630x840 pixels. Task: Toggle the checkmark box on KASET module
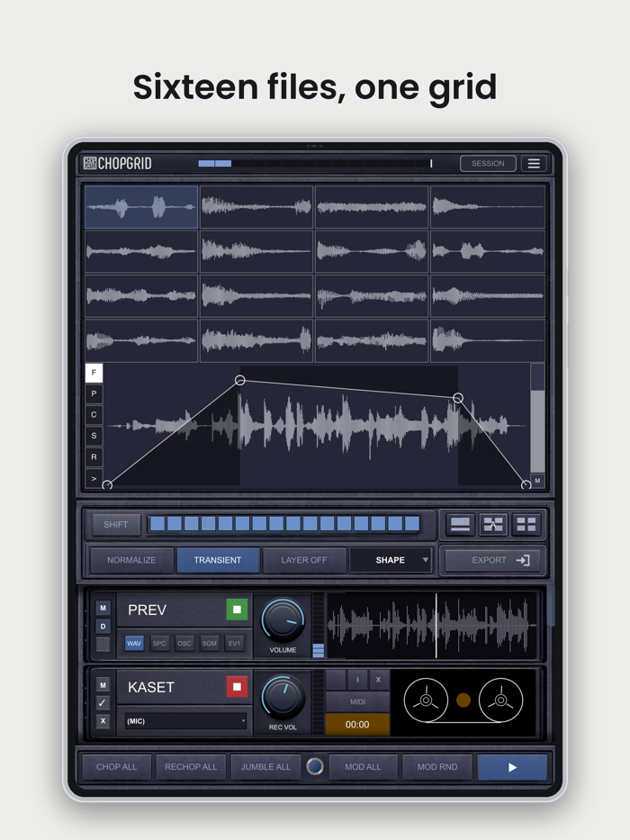pyautogui.click(x=103, y=703)
